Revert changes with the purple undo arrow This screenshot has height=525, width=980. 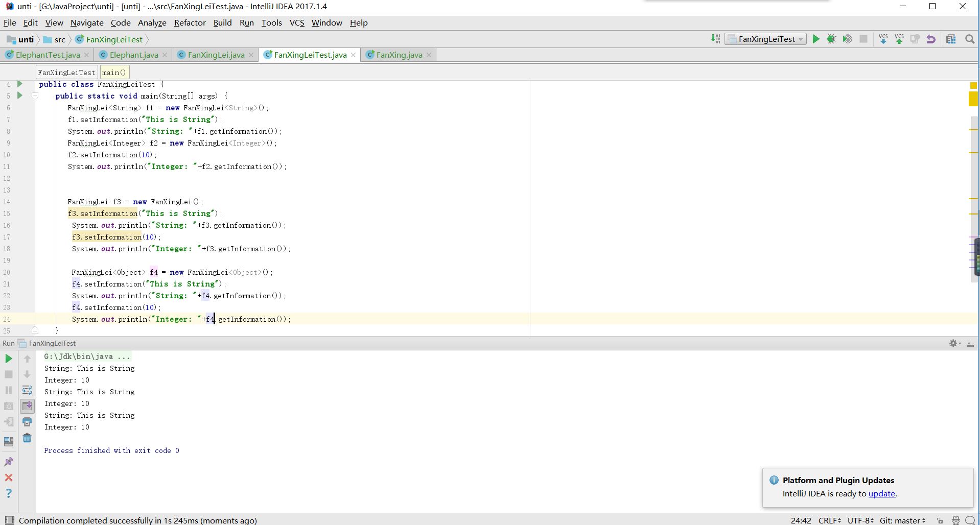931,39
